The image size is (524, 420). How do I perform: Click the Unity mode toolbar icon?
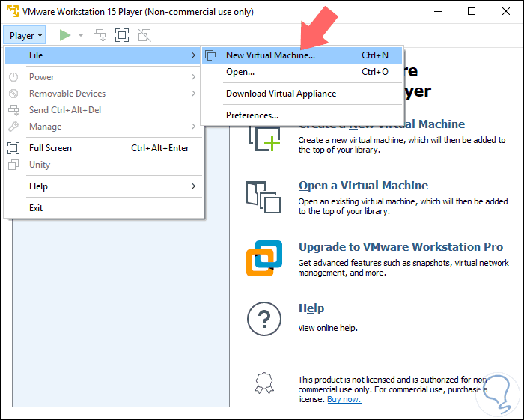[144, 35]
